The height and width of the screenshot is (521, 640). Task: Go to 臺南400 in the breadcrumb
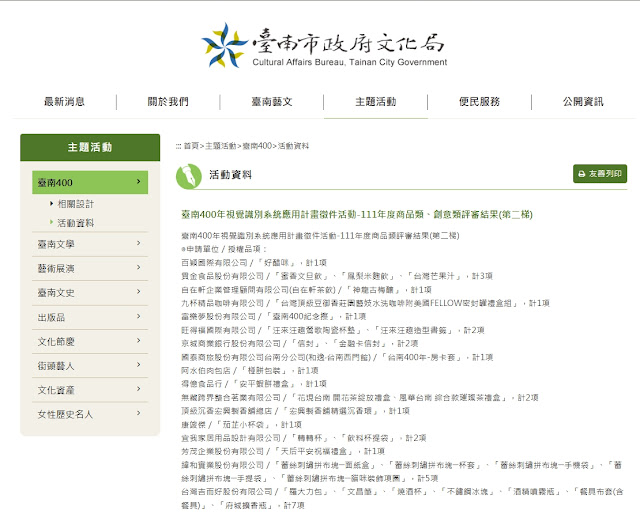tap(257, 146)
